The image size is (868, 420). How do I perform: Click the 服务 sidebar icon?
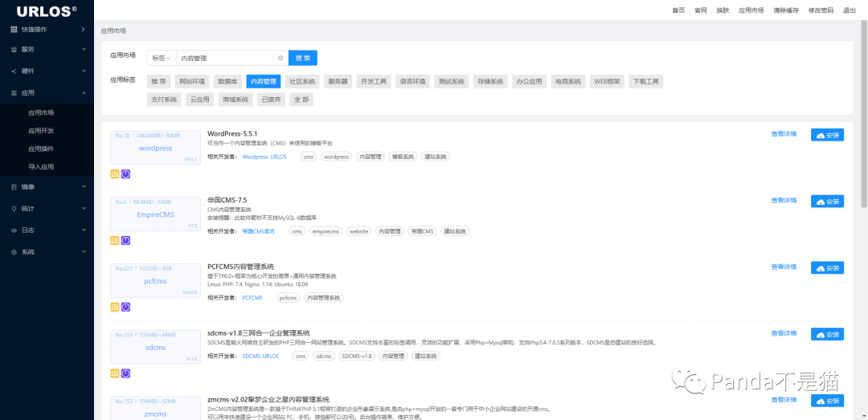click(14, 49)
